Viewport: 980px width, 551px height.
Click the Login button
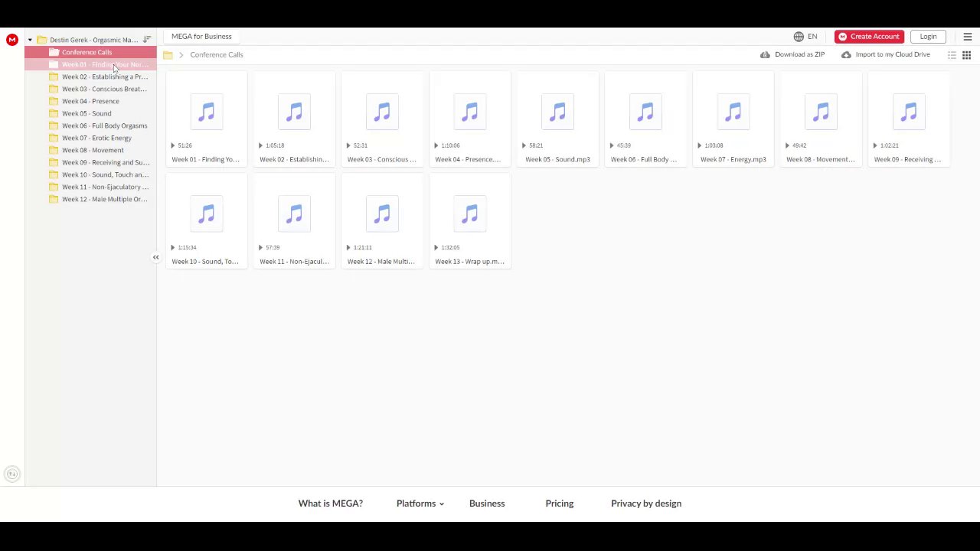coord(928,37)
